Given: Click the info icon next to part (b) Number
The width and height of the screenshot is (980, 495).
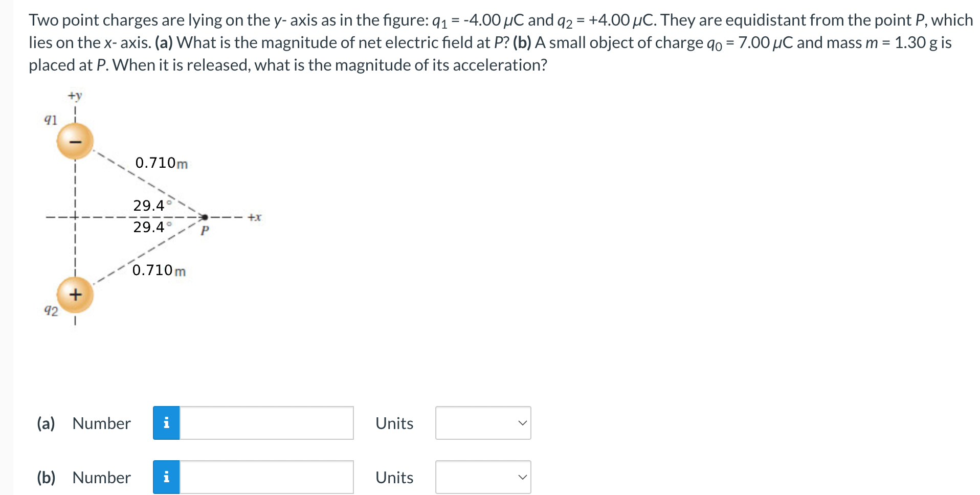Looking at the screenshot, I should click(166, 477).
